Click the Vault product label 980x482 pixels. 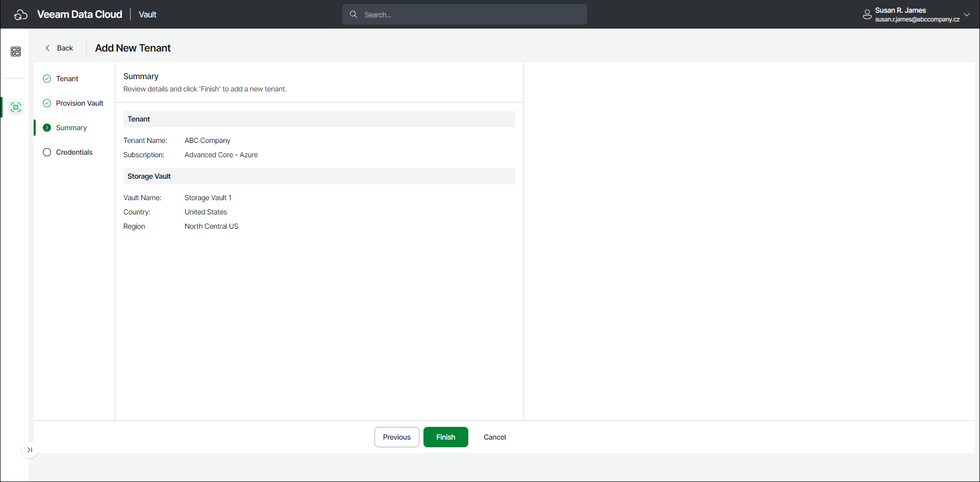pyautogui.click(x=147, y=15)
